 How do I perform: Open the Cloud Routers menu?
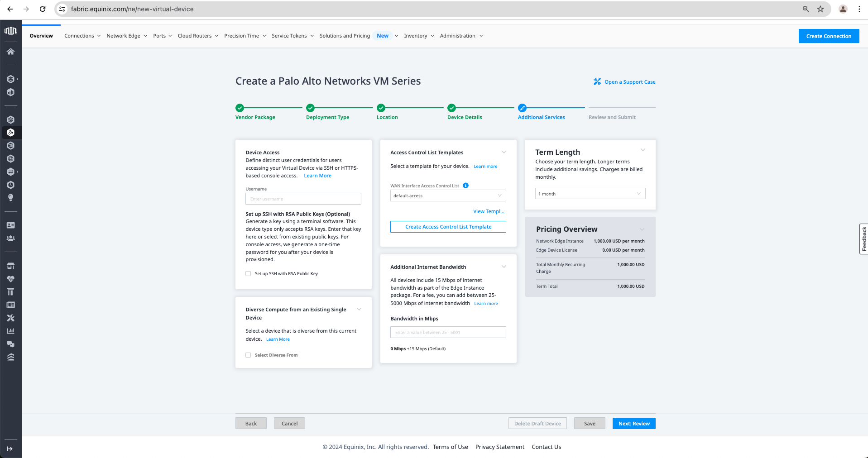(198, 36)
